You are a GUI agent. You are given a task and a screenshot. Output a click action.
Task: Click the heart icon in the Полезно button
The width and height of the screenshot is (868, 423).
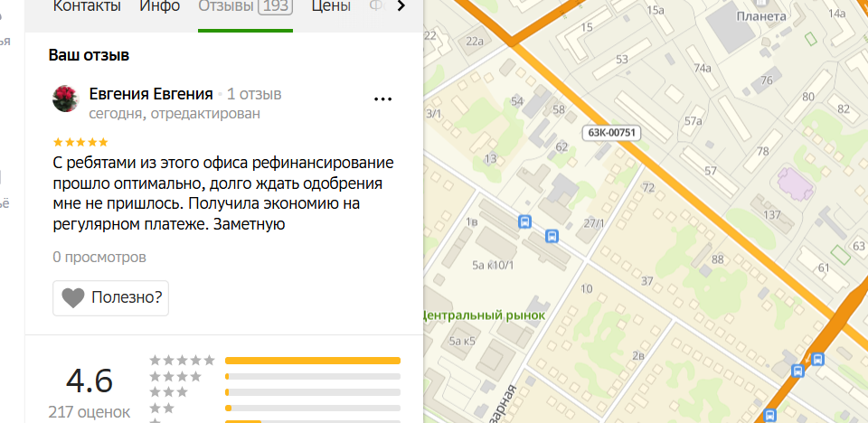tap(72, 298)
